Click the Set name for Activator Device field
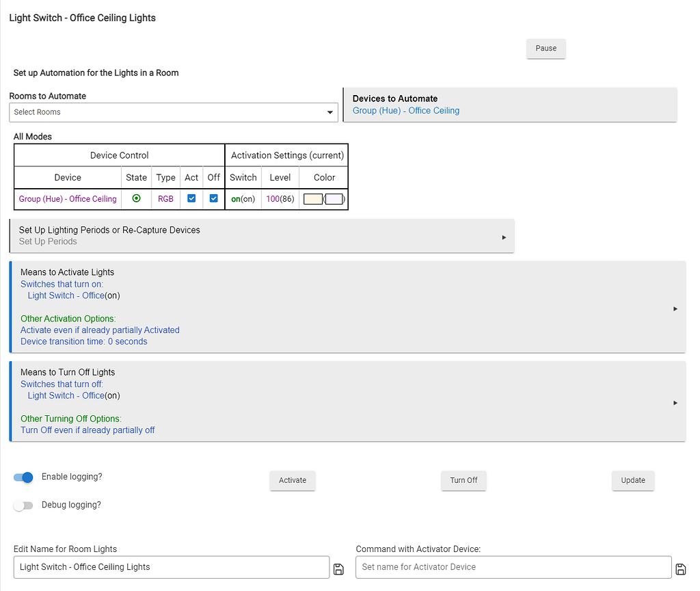Screen dimensions: 700x591 [x=513, y=567]
